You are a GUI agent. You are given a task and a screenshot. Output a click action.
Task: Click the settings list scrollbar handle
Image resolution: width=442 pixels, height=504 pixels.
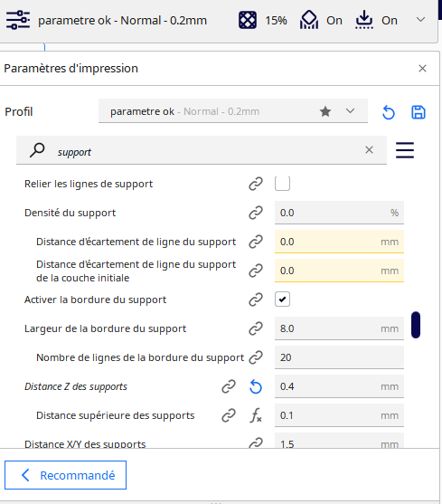coord(416,325)
